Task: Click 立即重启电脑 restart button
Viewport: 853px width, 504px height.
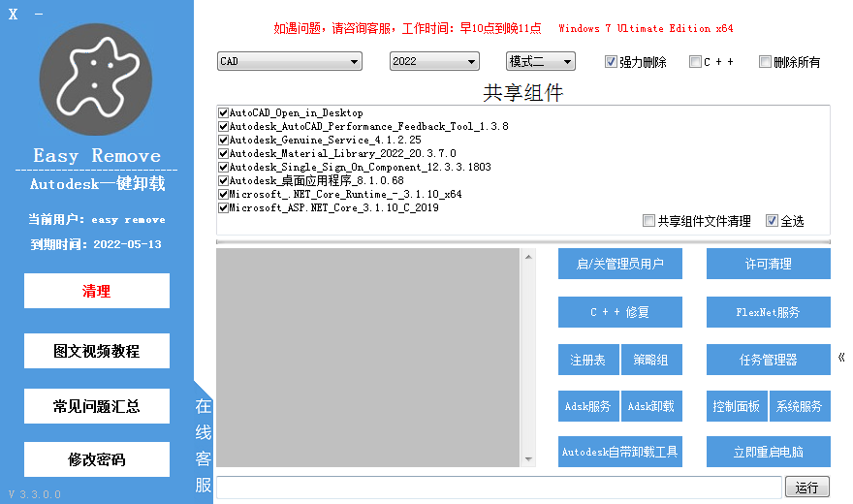Action: (x=768, y=452)
